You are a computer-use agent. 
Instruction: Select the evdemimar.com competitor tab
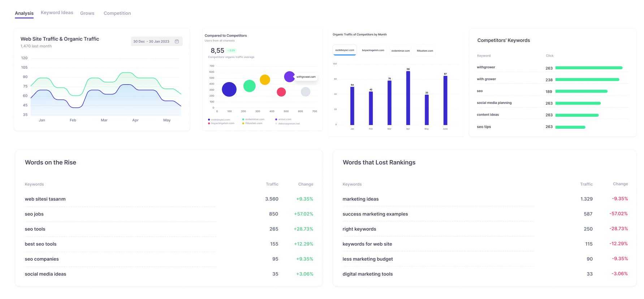click(x=401, y=51)
